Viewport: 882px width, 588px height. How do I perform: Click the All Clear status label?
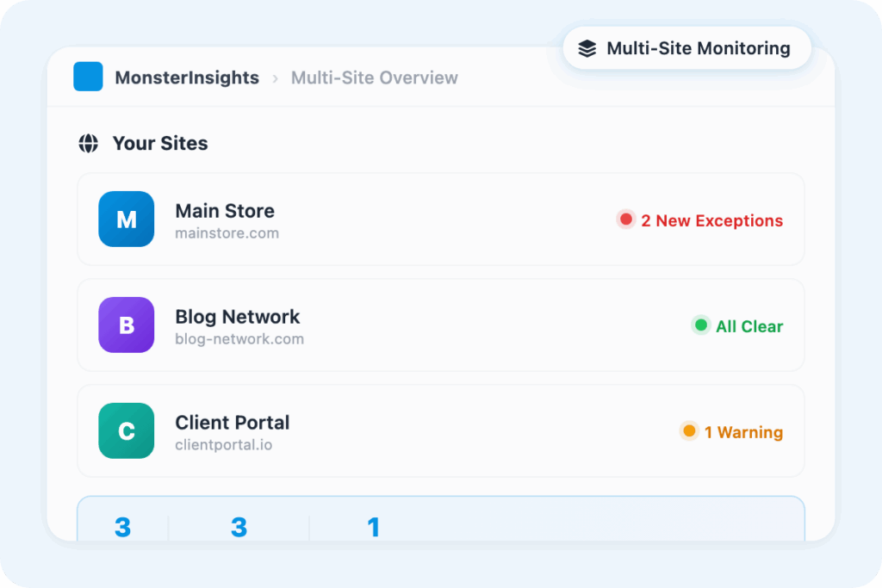pos(749,326)
